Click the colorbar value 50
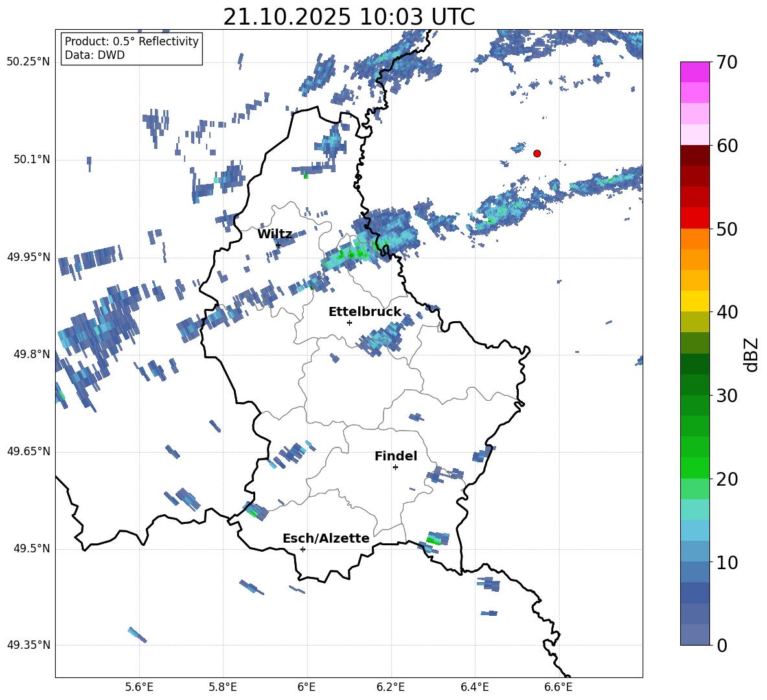The height and width of the screenshot is (700, 767). click(x=727, y=229)
